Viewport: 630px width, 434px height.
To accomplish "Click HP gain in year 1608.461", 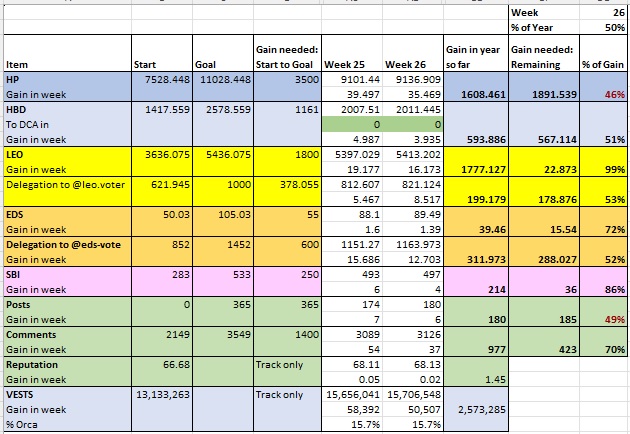I will click(x=476, y=94).
